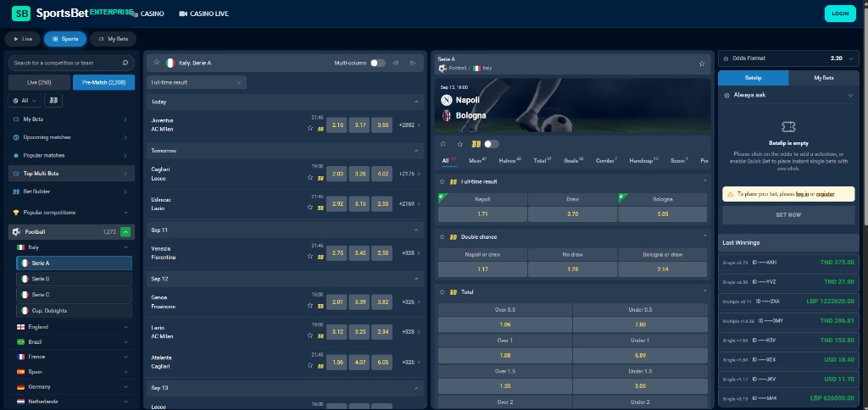This screenshot has width=868, height=410.
Task: Collapse the Football sport category
Action: coord(125,232)
